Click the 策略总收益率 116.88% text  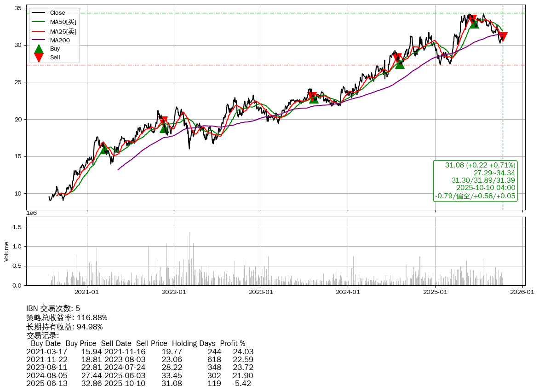pos(67,318)
